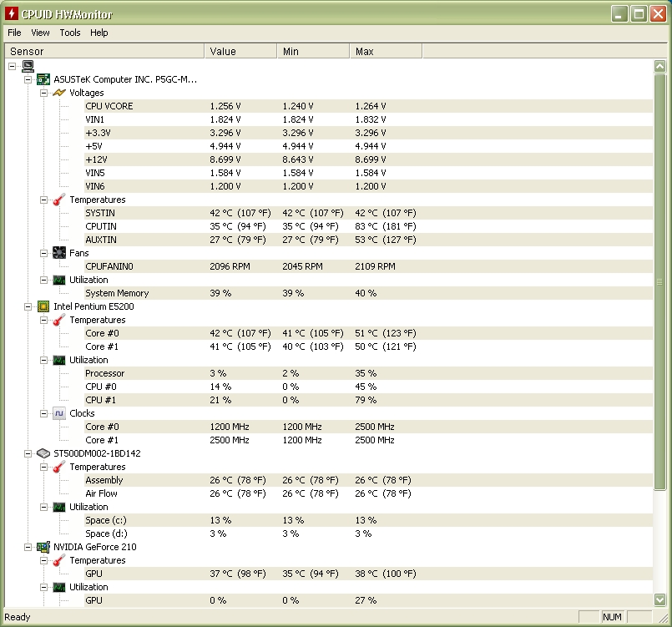Select the CPU #0 utilization row

[x=369, y=387]
